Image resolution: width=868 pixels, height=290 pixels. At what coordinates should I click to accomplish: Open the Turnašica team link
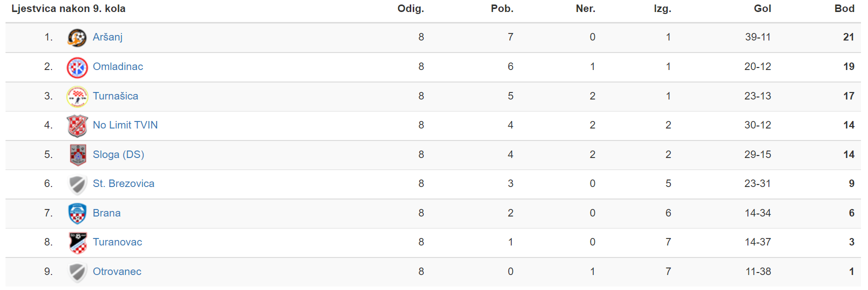[x=116, y=96]
